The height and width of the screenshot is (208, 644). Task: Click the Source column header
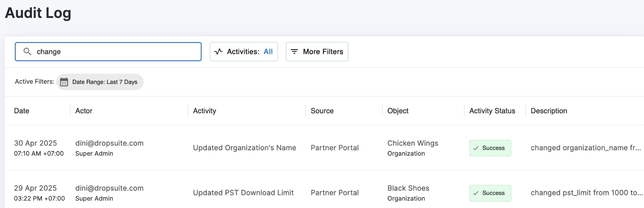click(322, 111)
